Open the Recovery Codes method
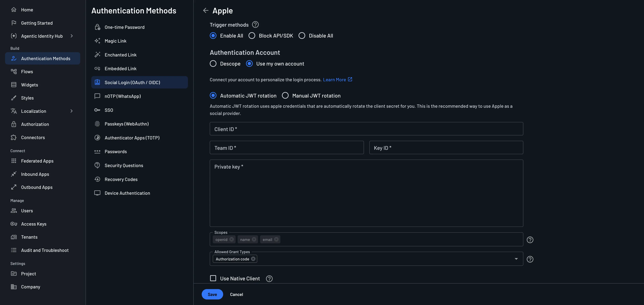The width and height of the screenshot is (644, 305). coord(139,179)
